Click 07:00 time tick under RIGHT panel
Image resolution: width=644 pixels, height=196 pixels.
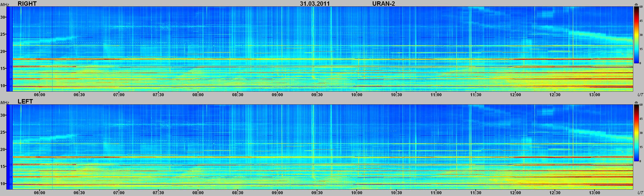(119, 95)
